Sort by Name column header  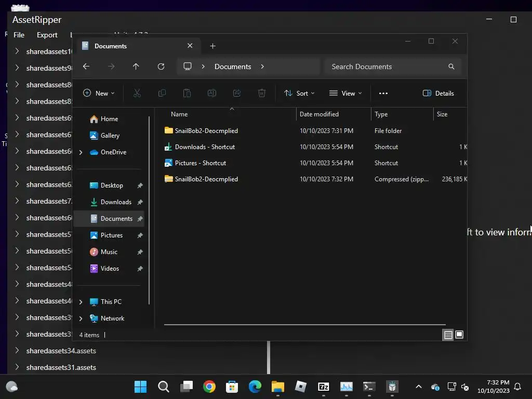229,114
